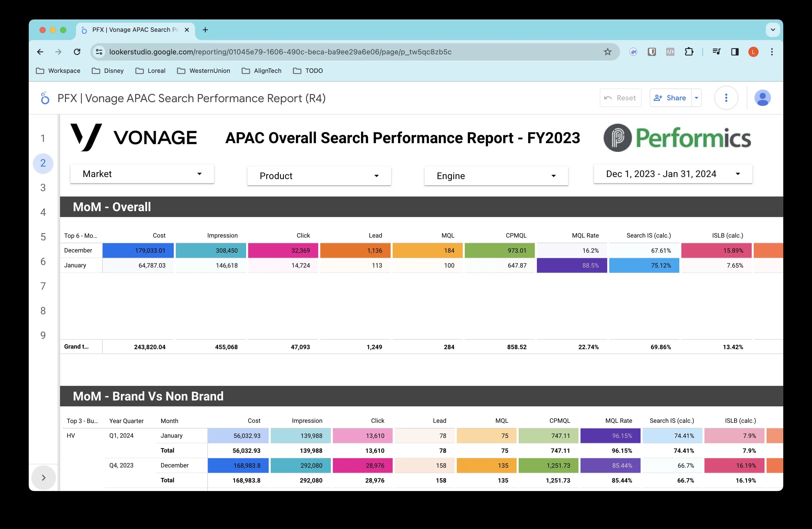Go back to the previous browser page
The width and height of the screenshot is (812, 529).
pyautogui.click(x=40, y=52)
